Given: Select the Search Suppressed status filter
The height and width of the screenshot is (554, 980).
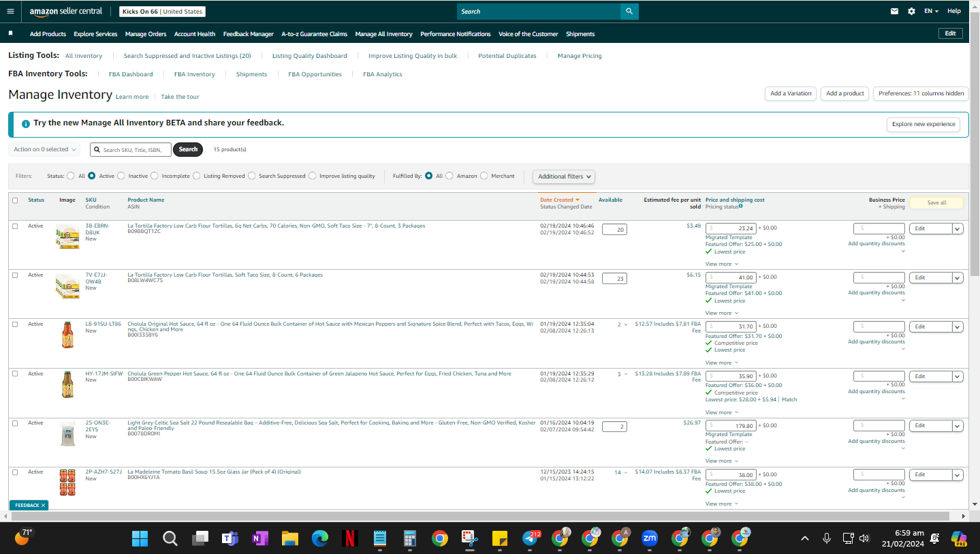Looking at the screenshot, I should click(x=252, y=176).
